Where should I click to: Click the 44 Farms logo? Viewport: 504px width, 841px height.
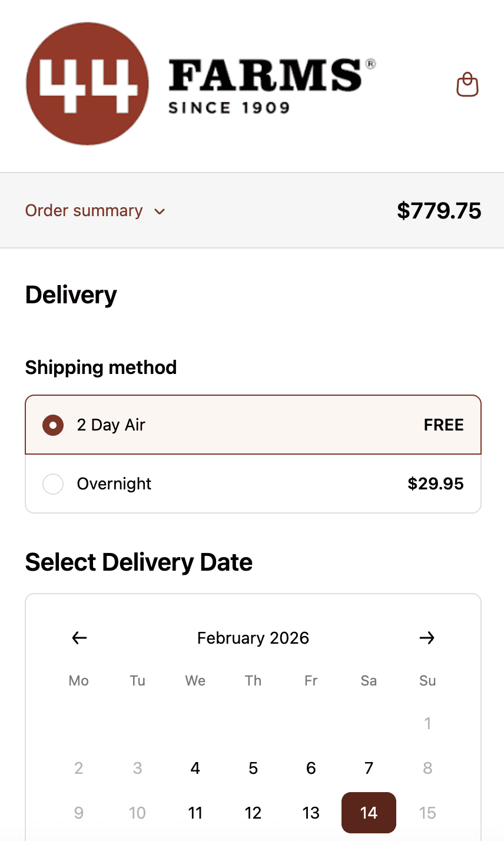200,84
